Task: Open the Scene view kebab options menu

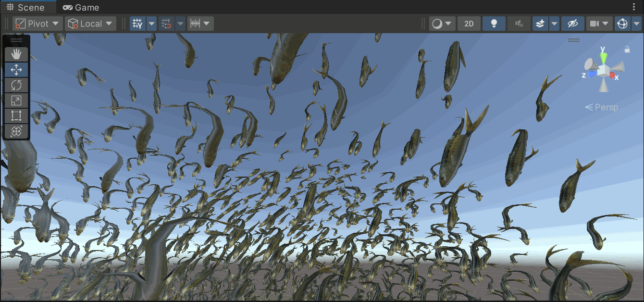Action: (633, 7)
